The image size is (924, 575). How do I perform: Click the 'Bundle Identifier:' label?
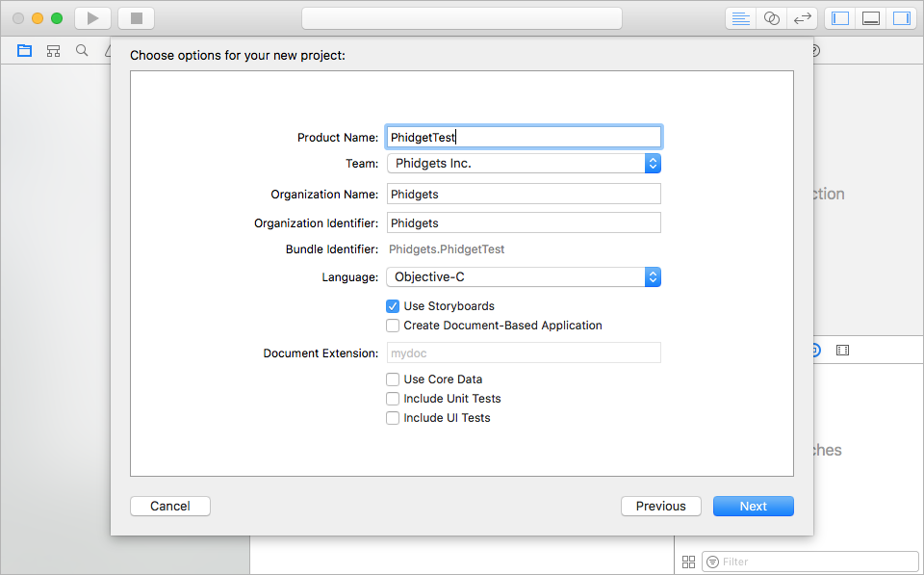coord(332,249)
